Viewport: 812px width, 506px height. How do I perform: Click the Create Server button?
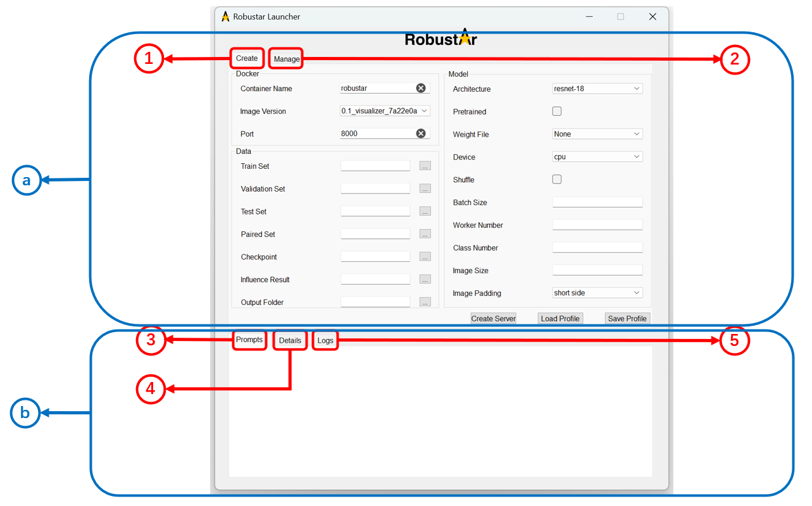tap(494, 318)
